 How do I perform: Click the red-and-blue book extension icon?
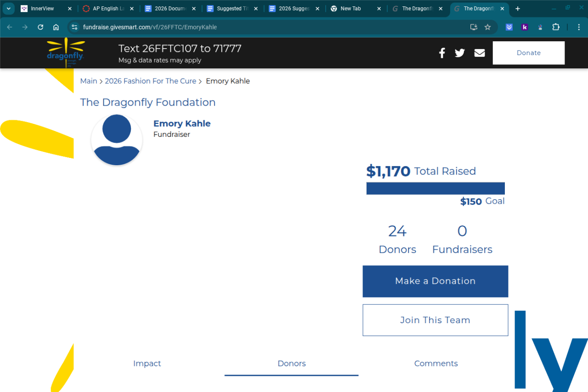[540, 27]
